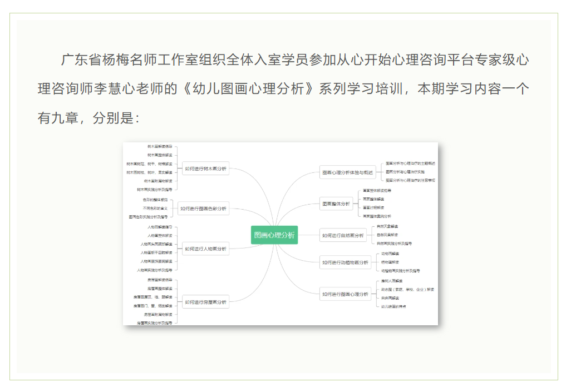The width and height of the screenshot is (566, 392).
Task: Click the 不同色彩的含义 leaf topic
Action: [x=155, y=208]
